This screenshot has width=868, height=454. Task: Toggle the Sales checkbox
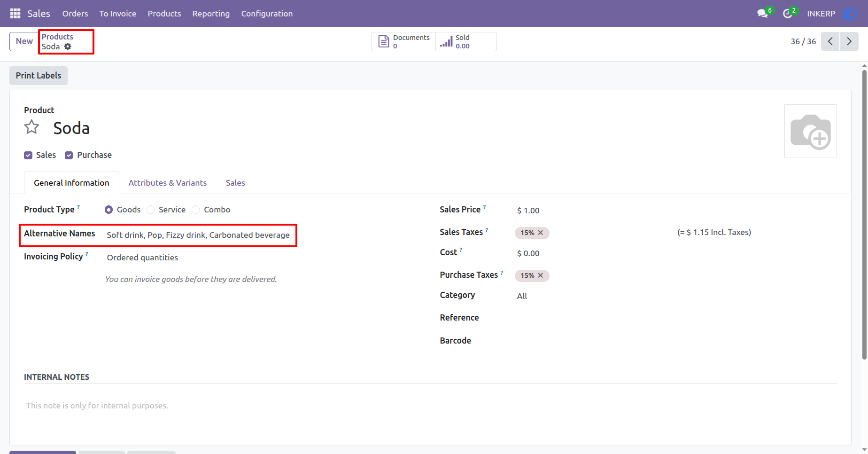click(x=28, y=155)
